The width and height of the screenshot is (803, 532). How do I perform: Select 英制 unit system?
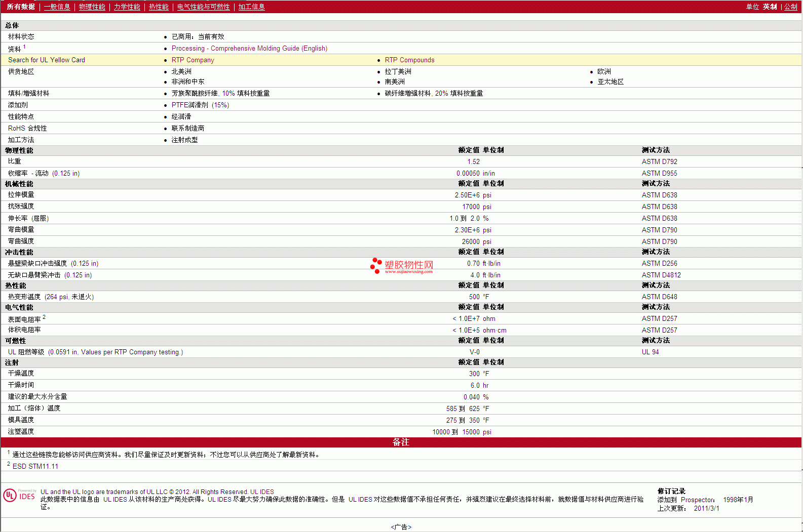(x=770, y=7)
